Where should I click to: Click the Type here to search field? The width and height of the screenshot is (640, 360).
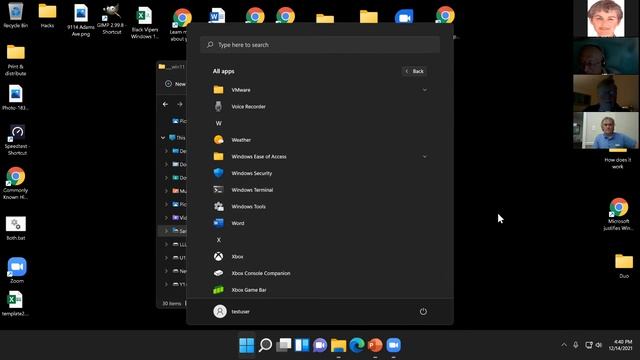320,44
